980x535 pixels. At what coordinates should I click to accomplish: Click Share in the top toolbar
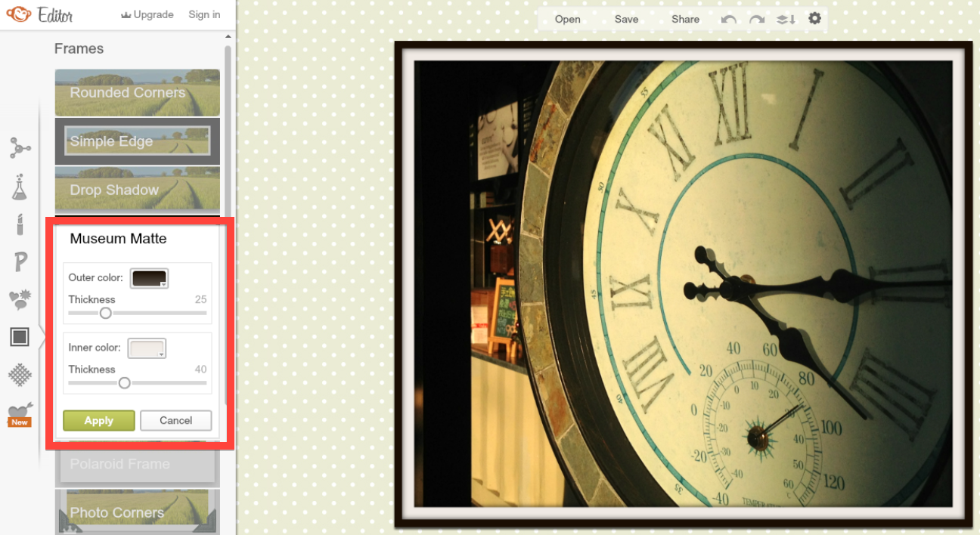point(685,19)
